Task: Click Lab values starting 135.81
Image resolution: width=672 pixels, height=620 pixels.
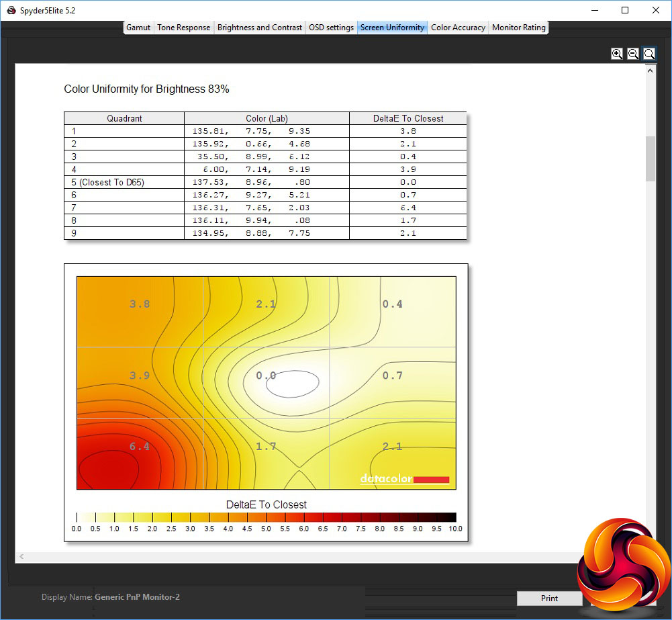Action: (251, 131)
